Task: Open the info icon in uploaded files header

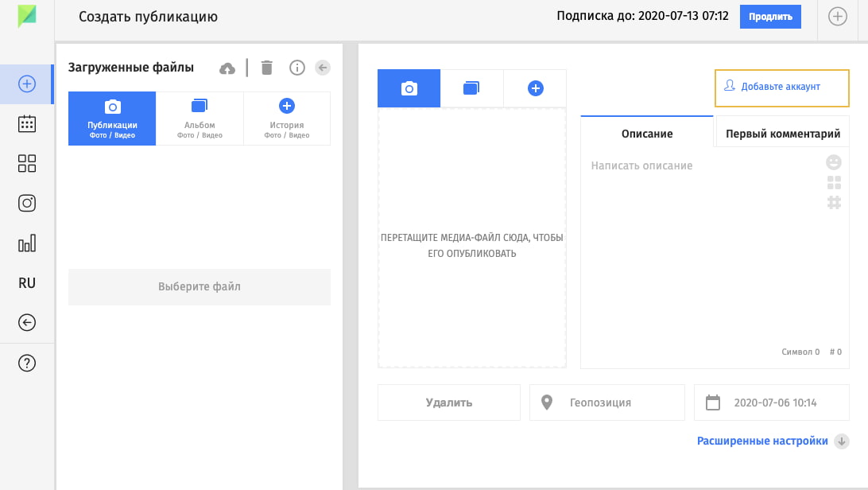Action: [x=297, y=68]
